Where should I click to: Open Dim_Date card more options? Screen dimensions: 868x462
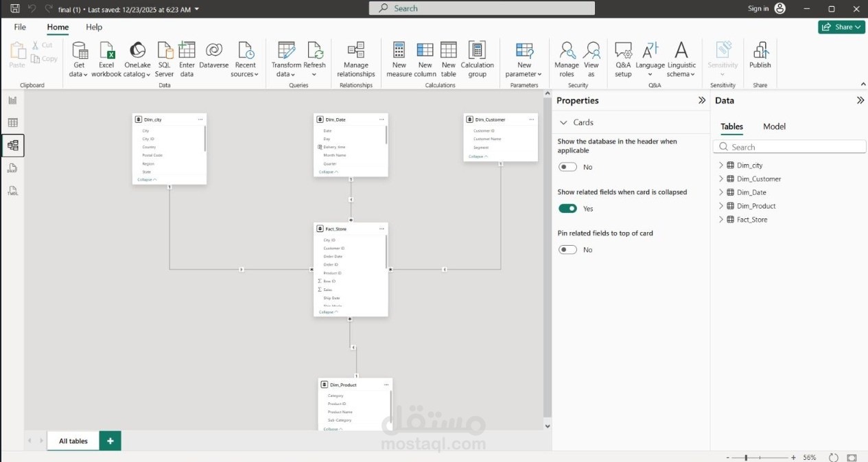click(382, 119)
